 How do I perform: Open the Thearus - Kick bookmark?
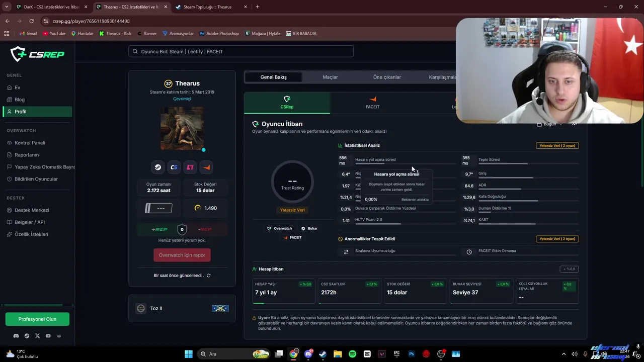point(115,33)
